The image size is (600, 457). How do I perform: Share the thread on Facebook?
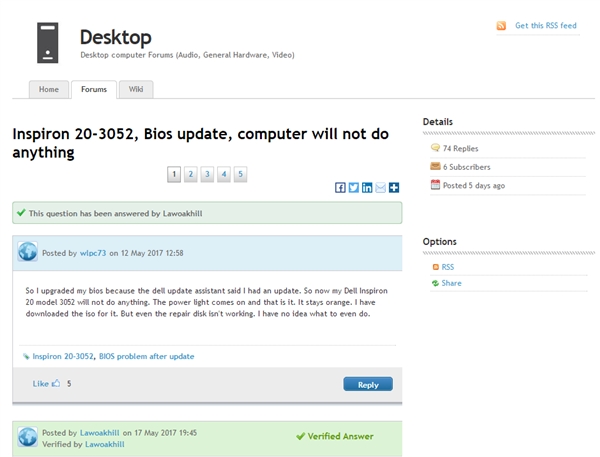coord(341,187)
